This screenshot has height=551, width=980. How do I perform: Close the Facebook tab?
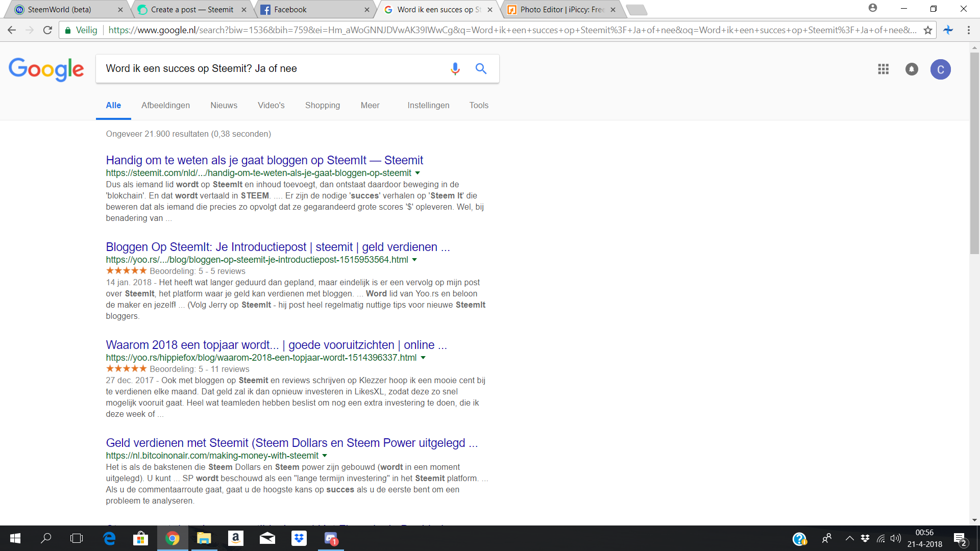coord(367,10)
